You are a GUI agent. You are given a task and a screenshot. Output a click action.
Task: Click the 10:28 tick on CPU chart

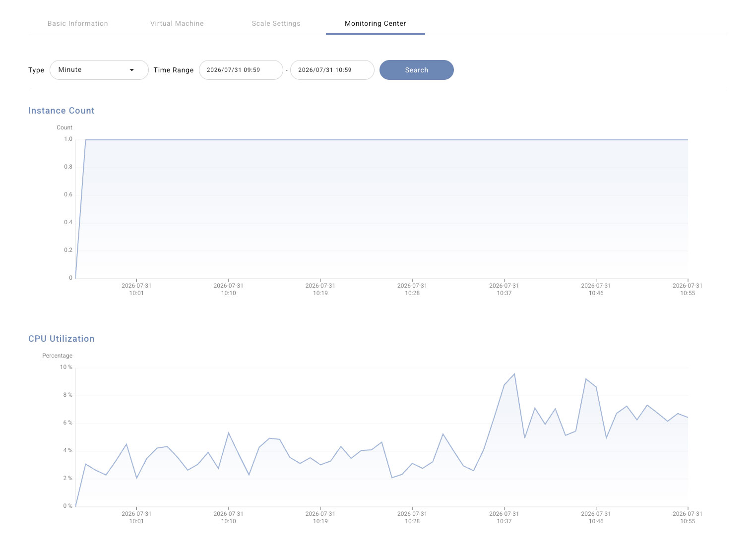[x=412, y=517]
